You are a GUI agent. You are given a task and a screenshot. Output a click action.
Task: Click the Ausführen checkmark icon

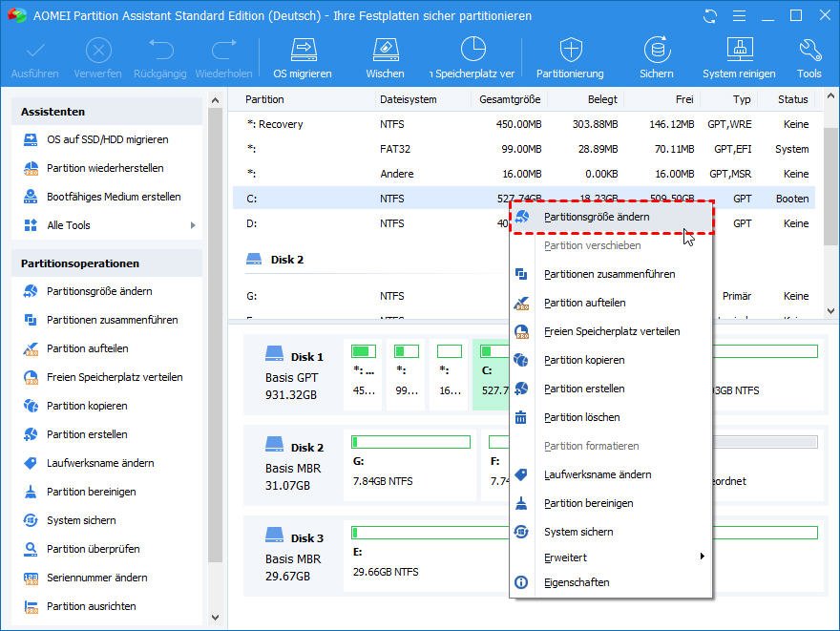coord(35,51)
